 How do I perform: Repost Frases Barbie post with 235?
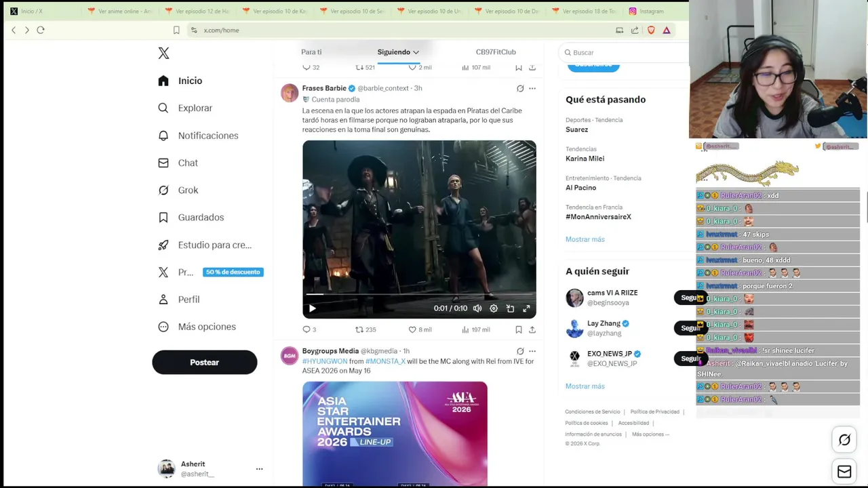[x=366, y=329]
